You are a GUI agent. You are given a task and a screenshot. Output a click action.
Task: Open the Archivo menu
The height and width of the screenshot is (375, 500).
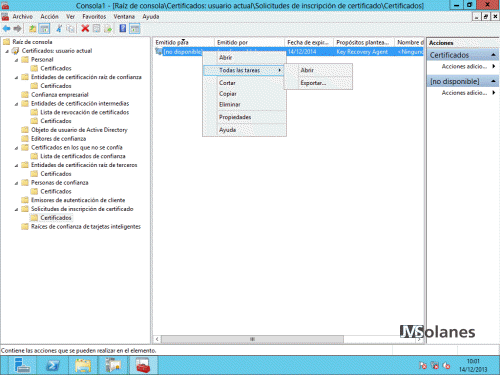tap(22, 17)
